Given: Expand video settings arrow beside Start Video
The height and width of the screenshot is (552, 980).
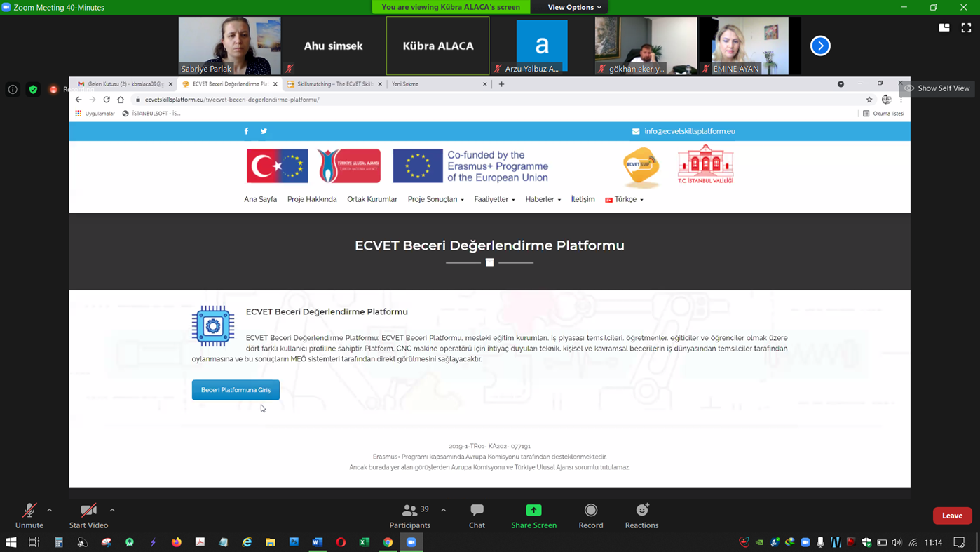Looking at the screenshot, I should pos(112,510).
